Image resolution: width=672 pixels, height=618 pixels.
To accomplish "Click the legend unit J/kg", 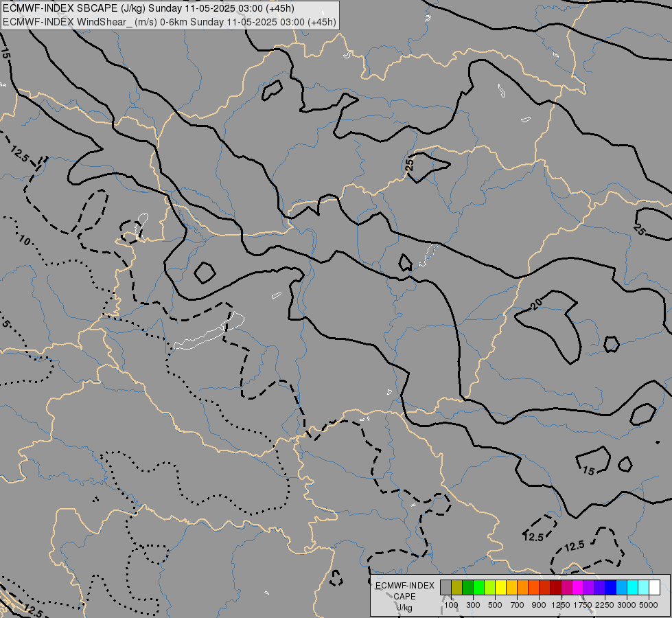I will tap(404, 608).
